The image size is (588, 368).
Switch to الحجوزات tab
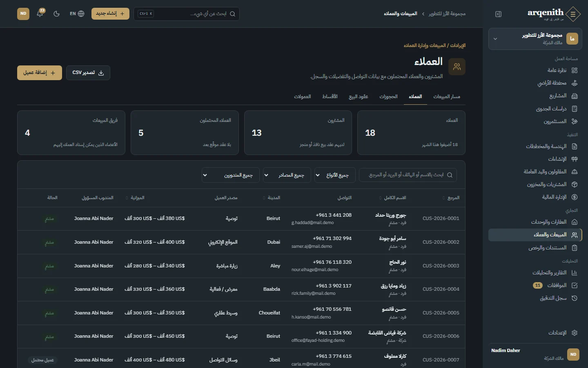pyautogui.click(x=388, y=97)
